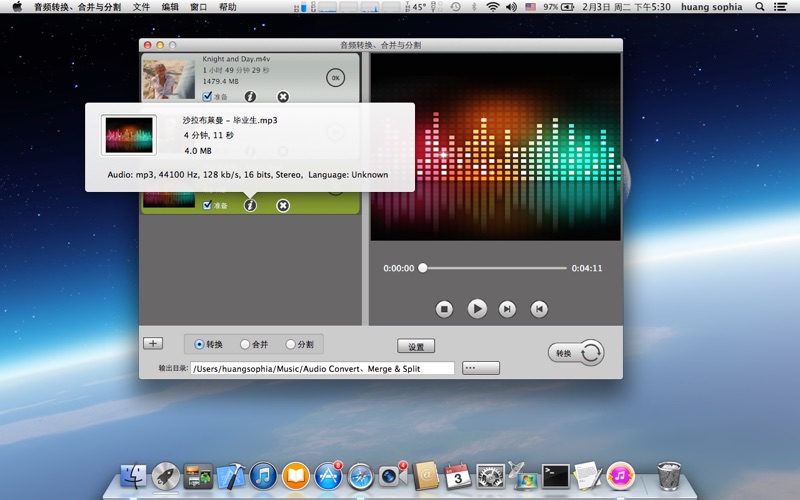Click the skip-back playback icon

[x=539, y=309]
